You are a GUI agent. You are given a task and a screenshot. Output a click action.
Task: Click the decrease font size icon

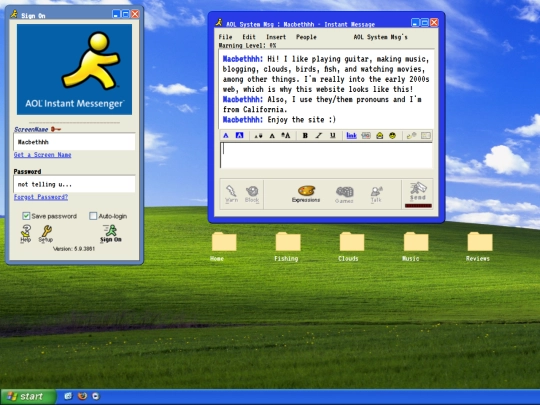tap(258, 136)
